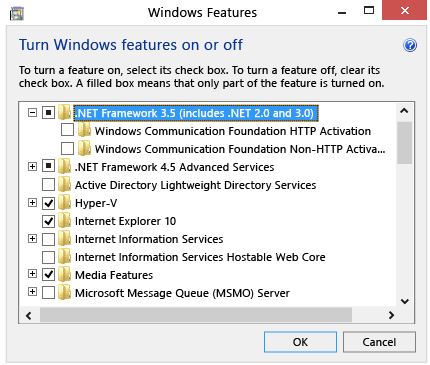Expand the Hyper-V tree node
Viewport: 430px width, 365px height.
pos(32,202)
